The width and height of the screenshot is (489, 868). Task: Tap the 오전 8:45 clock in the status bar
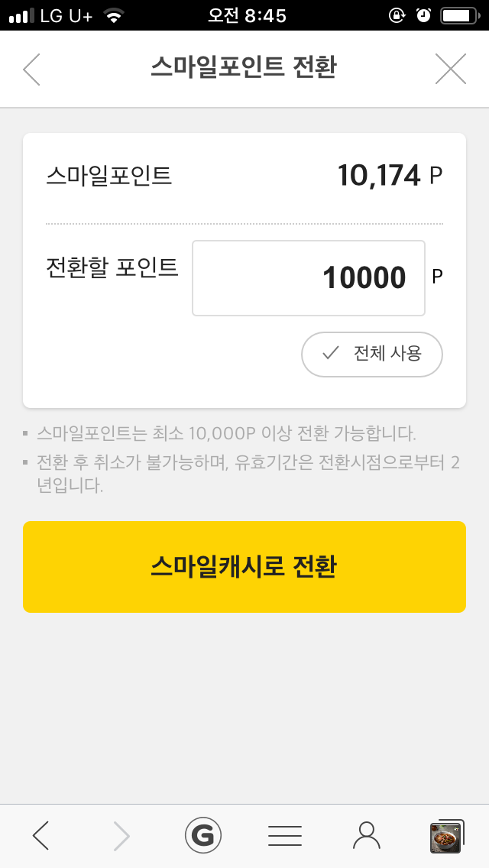(x=247, y=15)
